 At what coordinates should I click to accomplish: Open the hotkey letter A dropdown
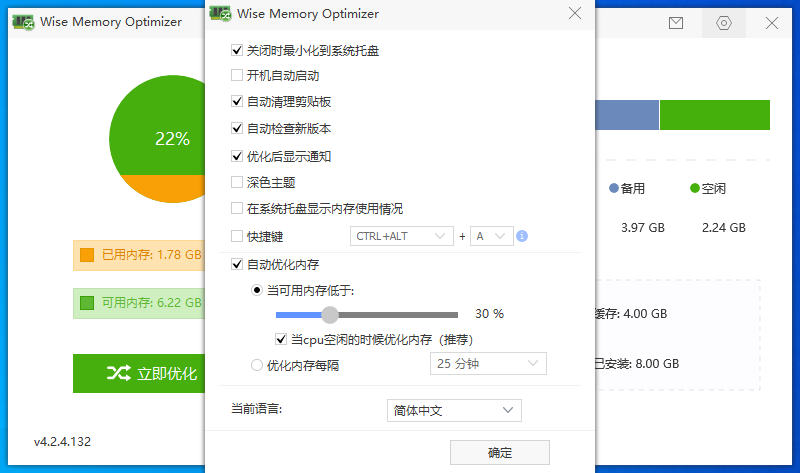click(x=491, y=236)
